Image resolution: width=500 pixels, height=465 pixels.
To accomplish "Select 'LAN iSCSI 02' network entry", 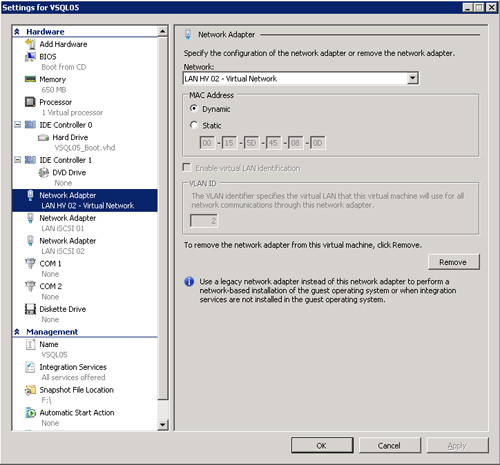I will tap(63, 251).
